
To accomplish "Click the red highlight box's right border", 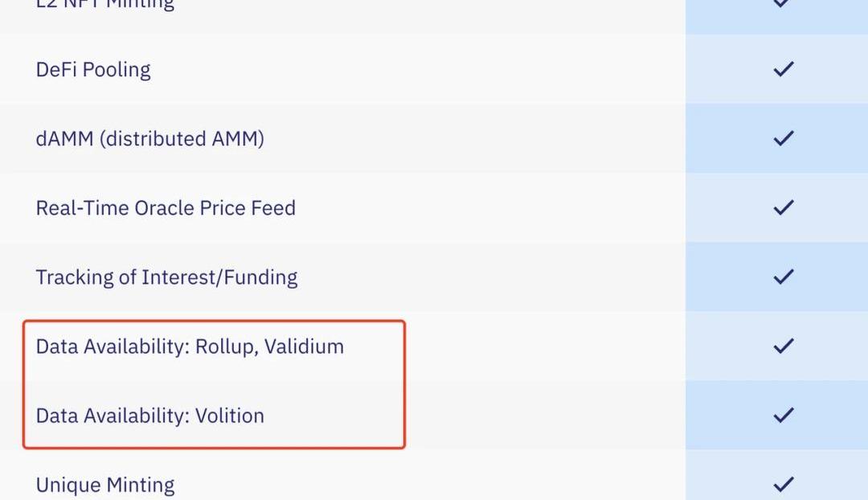I will coord(404,384).
